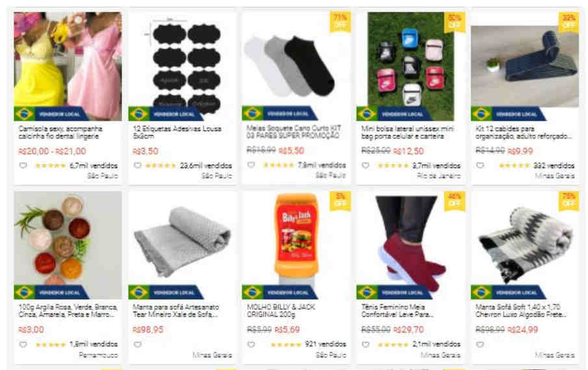Favorite the Camisola sexy lingerie product
588x370 pixels.
pyautogui.click(x=23, y=165)
